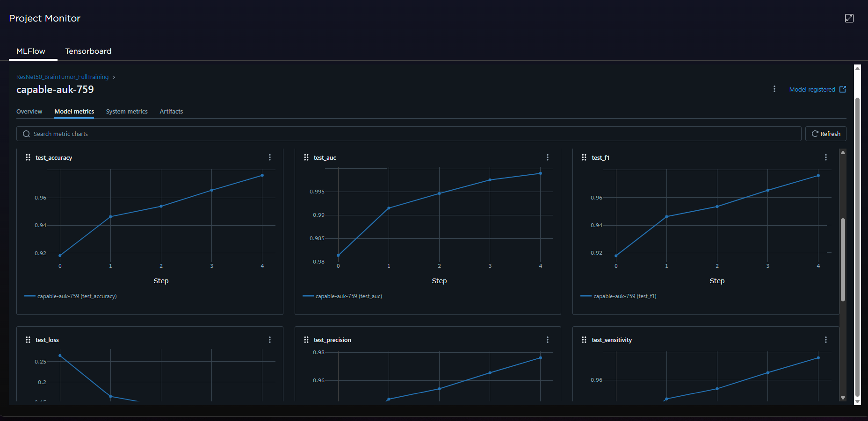The image size is (868, 421).
Task: Toggle the capable-auk-759 (test_accuracy) legend entry
Action: pos(71,296)
